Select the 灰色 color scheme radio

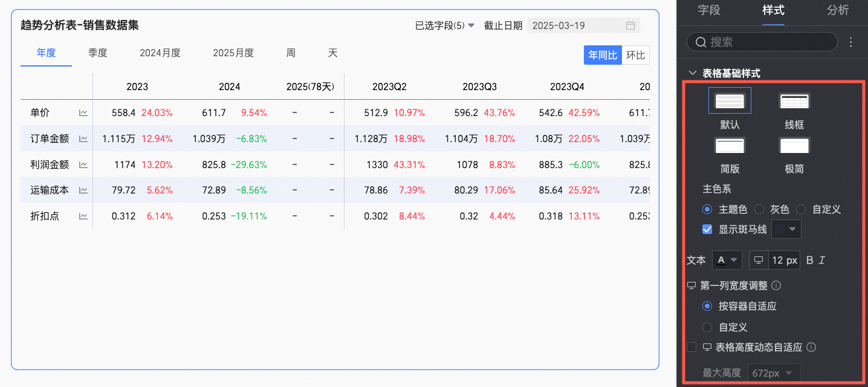759,209
